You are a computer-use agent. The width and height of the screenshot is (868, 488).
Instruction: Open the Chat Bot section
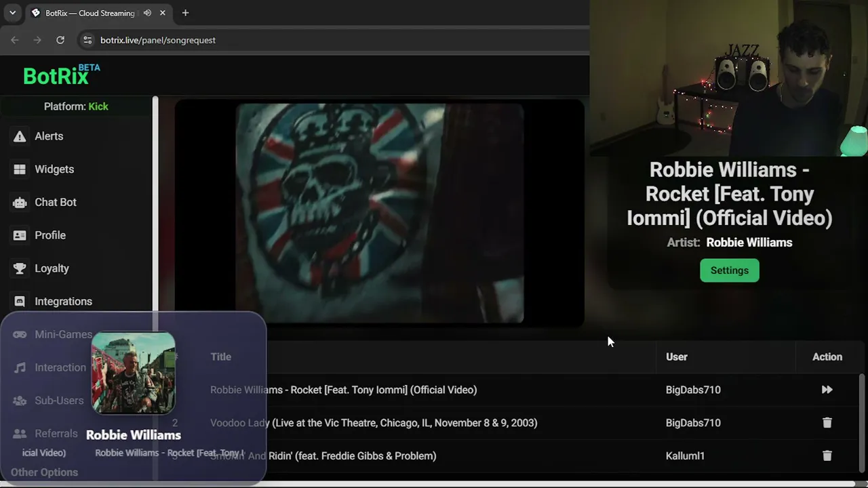[56, 202]
